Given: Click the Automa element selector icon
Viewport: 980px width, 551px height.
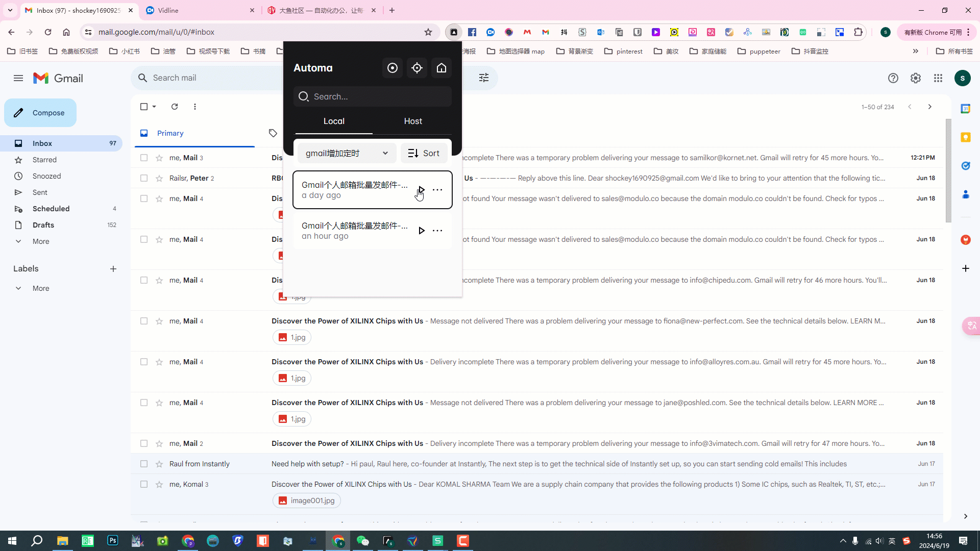Looking at the screenshot, I should 416,68.
